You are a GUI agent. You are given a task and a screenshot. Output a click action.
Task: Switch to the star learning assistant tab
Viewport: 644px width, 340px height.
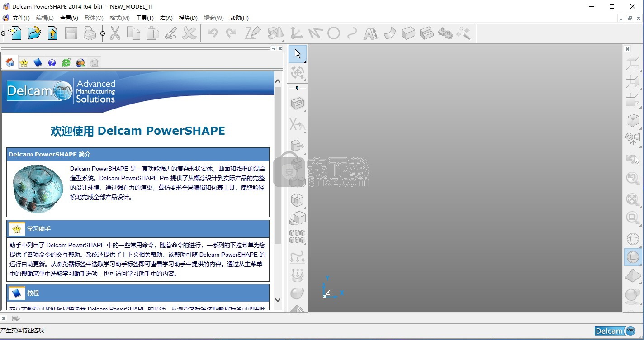pos(24,63)
